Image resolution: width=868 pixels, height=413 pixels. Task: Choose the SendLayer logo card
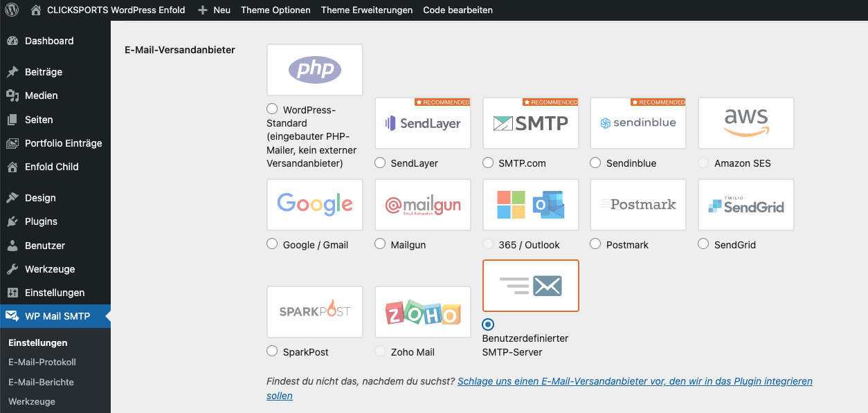point(423,123)
